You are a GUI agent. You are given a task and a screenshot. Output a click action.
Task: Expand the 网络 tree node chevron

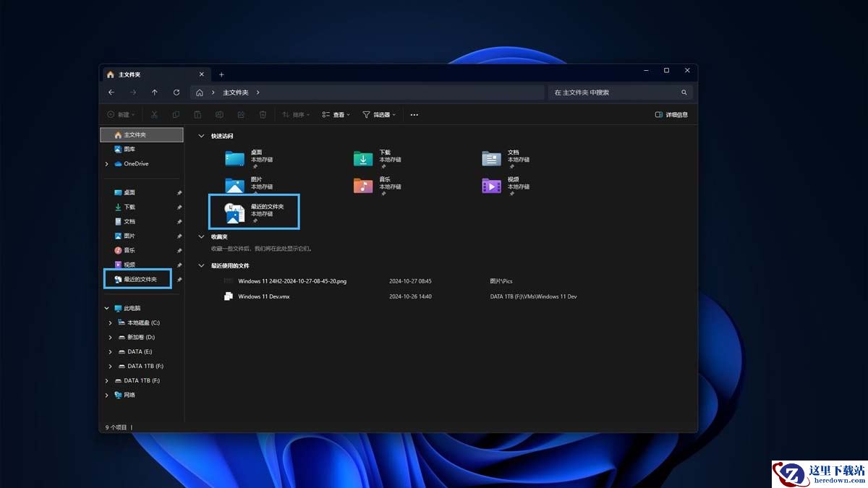point(107,395)
